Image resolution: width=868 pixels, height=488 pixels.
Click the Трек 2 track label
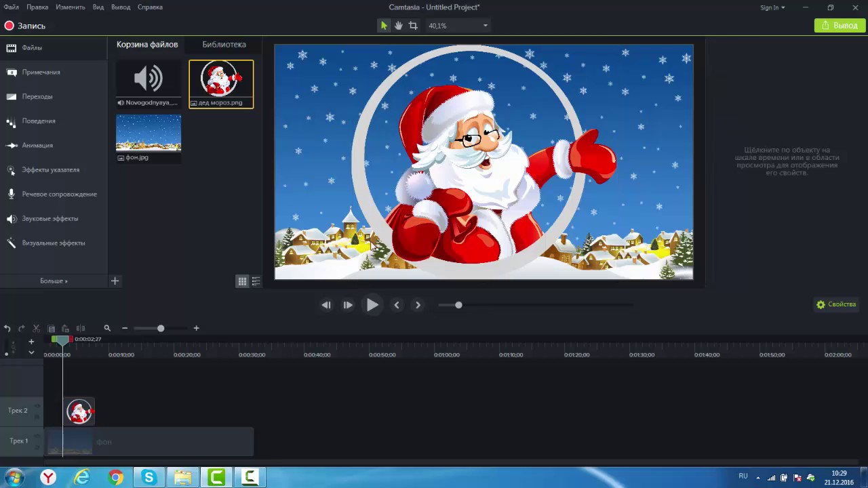18,411
